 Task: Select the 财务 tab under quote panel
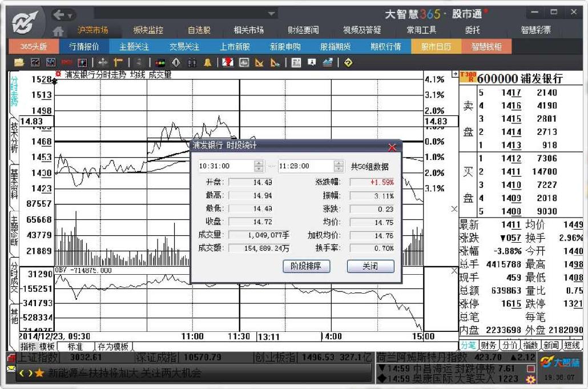click(x=488, y=346)
